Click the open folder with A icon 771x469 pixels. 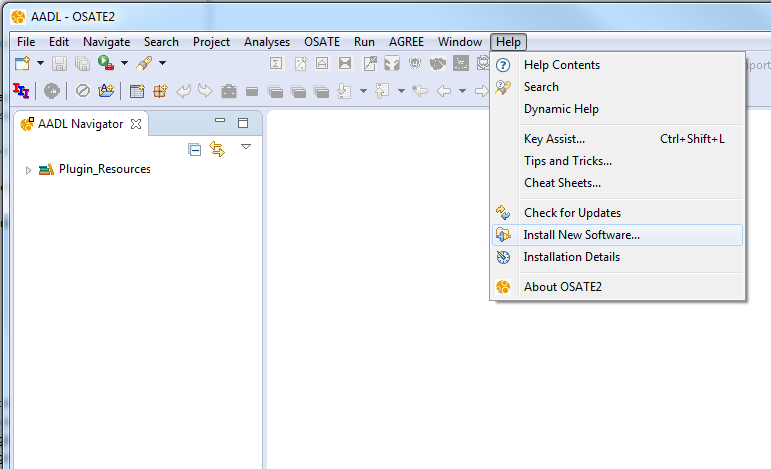point(106,91)
